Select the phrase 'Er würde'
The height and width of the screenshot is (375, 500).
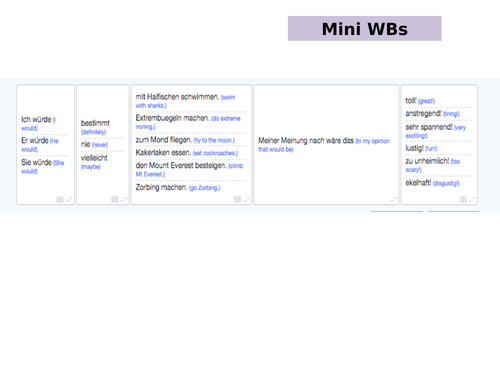click(35, 140)
